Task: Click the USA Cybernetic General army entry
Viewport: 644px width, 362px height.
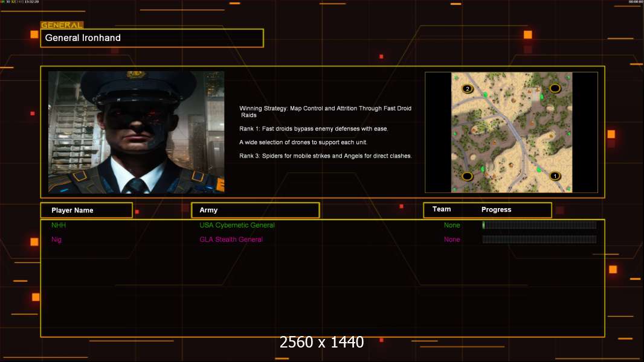Action: point(237,225)
